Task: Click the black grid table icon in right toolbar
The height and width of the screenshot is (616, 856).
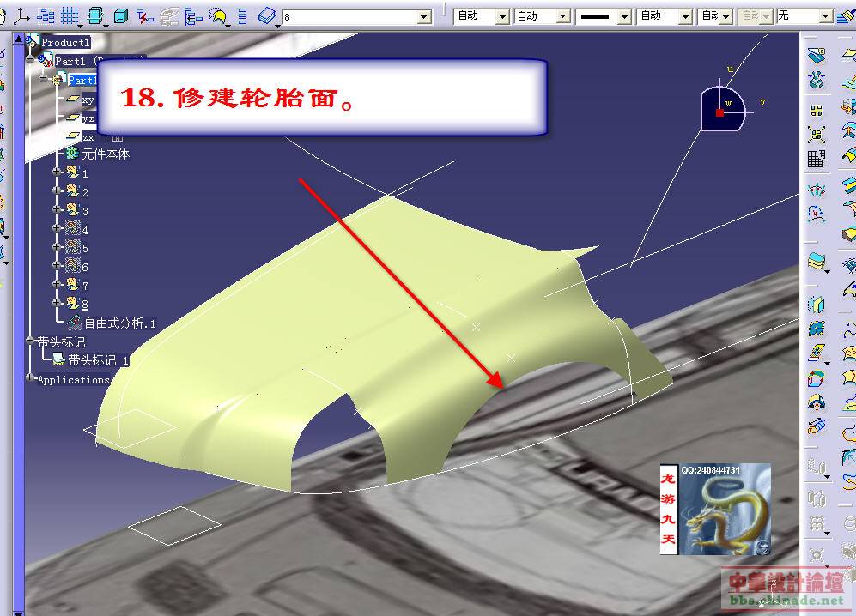Action: 817,158
